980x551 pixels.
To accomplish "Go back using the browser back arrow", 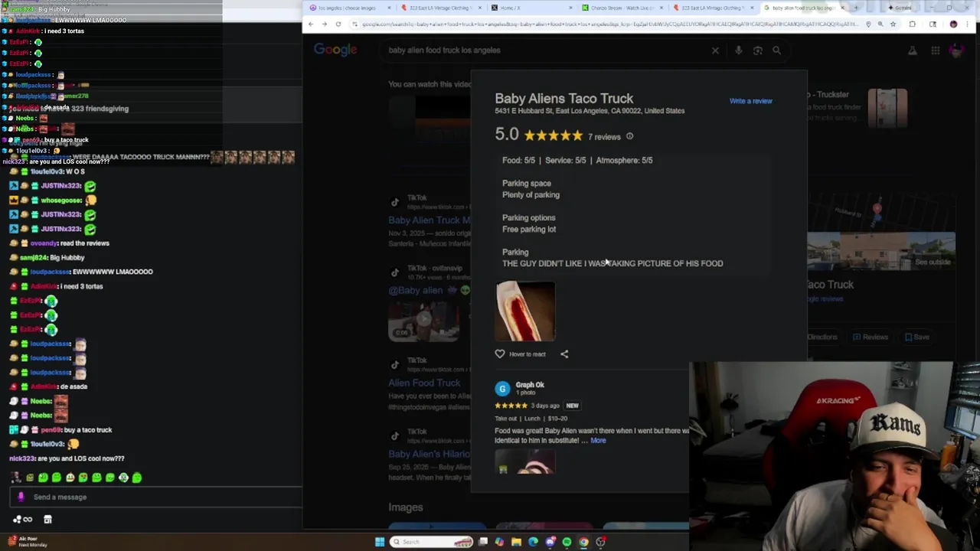I will coord(311,24).
